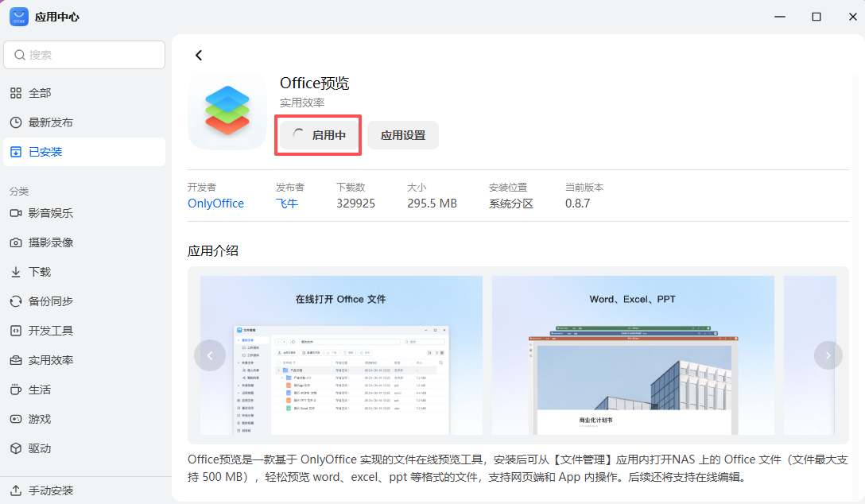
Task: Show next screenshot in carousel
Action: tap(828, 355)
